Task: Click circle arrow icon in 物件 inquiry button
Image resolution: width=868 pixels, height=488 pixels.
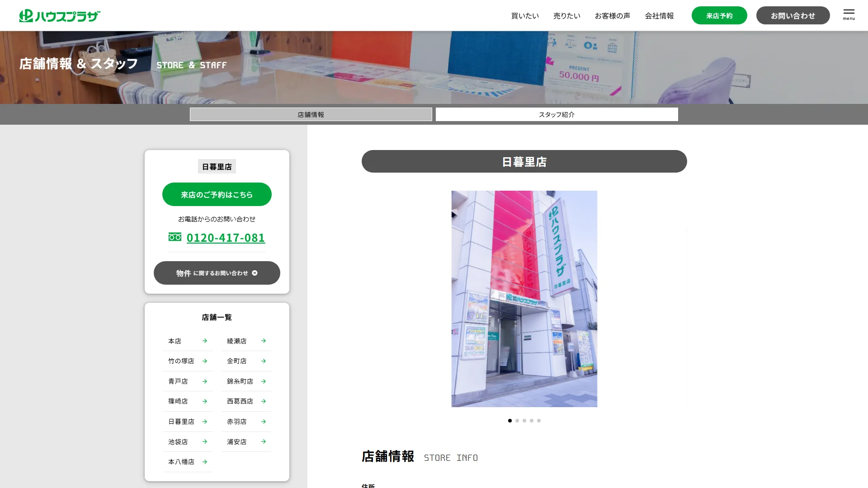Action: 255,273
